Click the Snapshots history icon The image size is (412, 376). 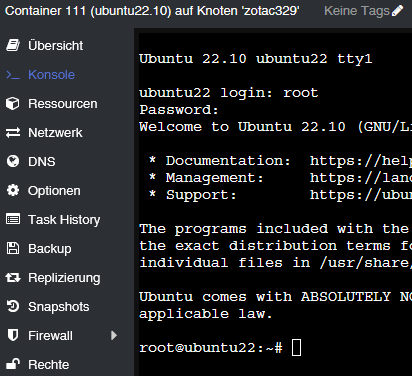pos(13,307)
